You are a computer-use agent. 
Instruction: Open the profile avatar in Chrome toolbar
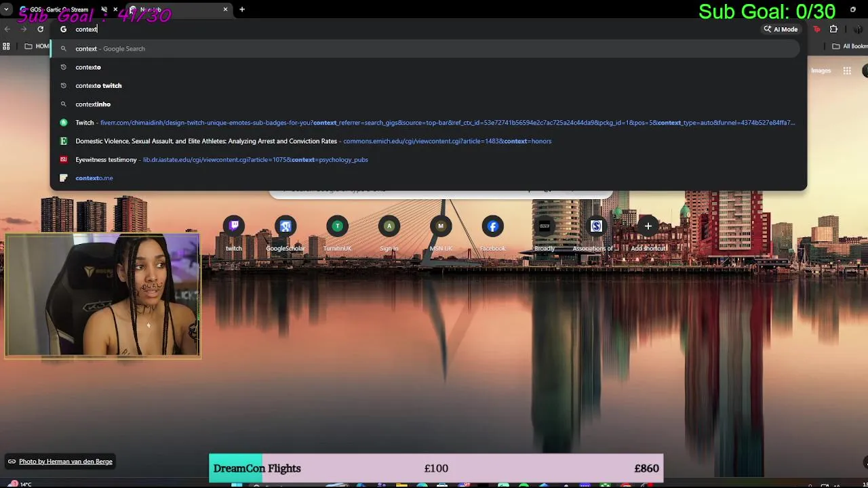click(859, 29)
